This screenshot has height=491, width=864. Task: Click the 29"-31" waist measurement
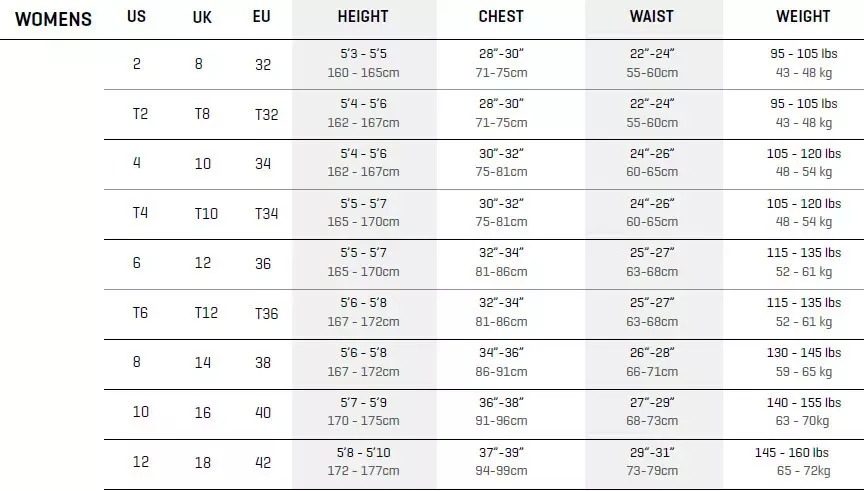tap(651, 453)
